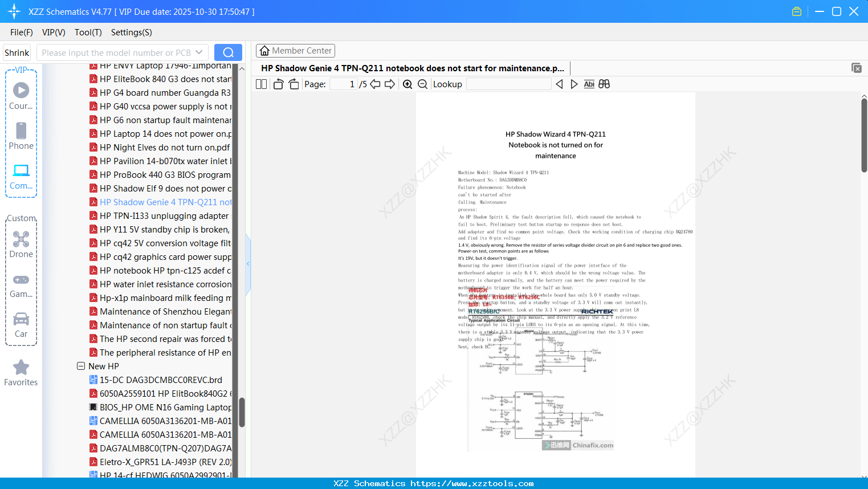Click the Page number field
Image resolution: width=868 pixels, height=489 pixels.
(x=344, y=84)
